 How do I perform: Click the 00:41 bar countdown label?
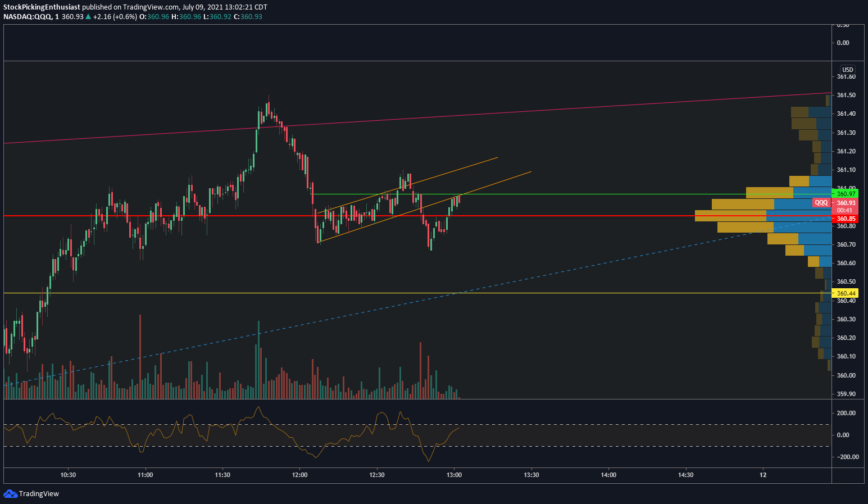(x=845, y=210)
